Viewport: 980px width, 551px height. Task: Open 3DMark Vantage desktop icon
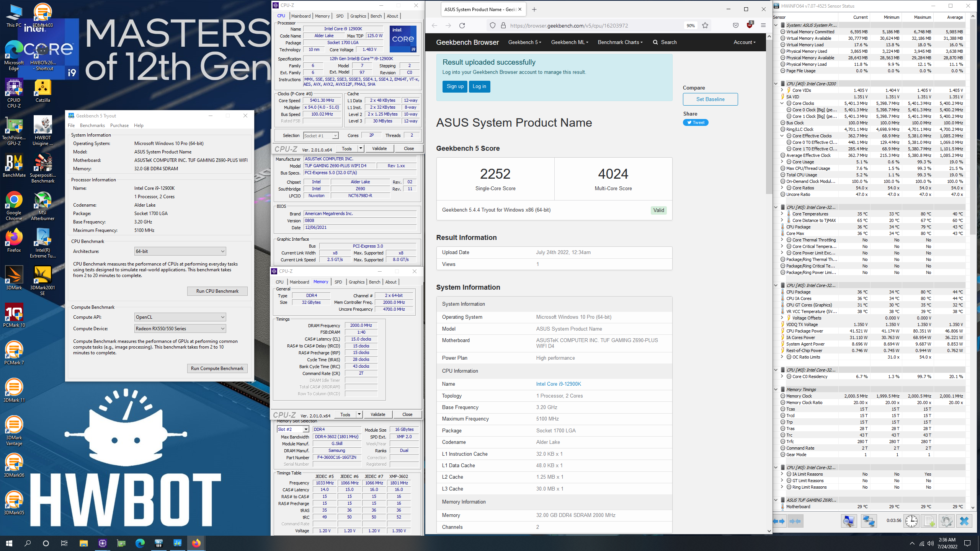(14, 431)
